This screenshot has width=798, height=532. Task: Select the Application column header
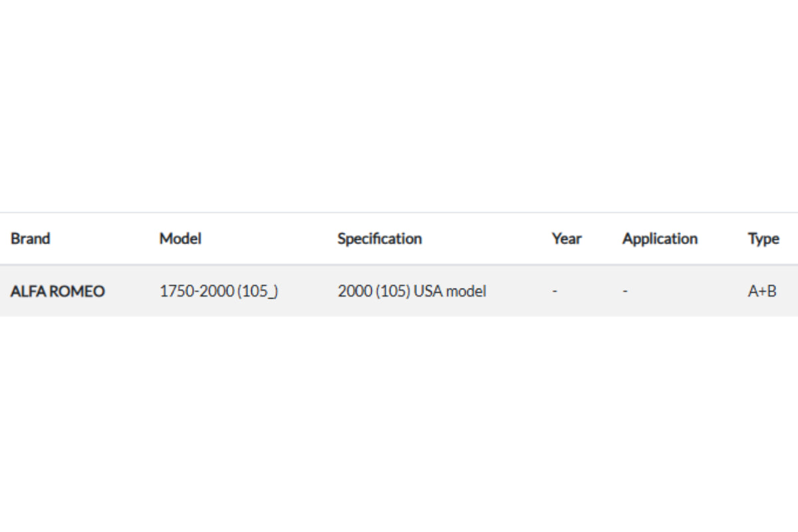coord(660,239)
